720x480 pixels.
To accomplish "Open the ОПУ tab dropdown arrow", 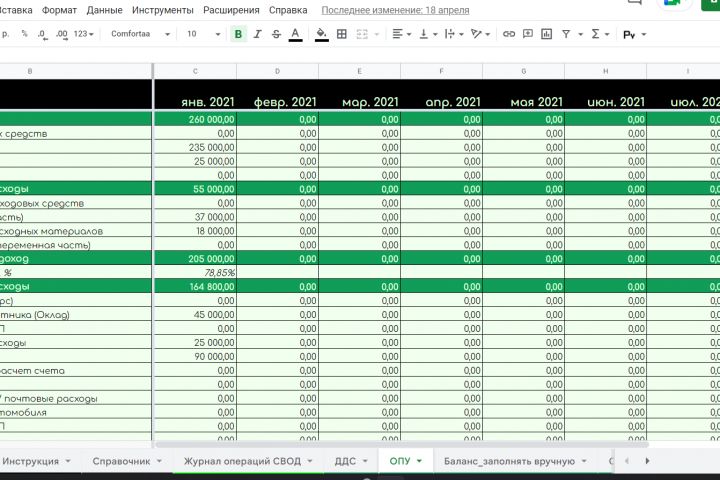I will coord(419,461).
